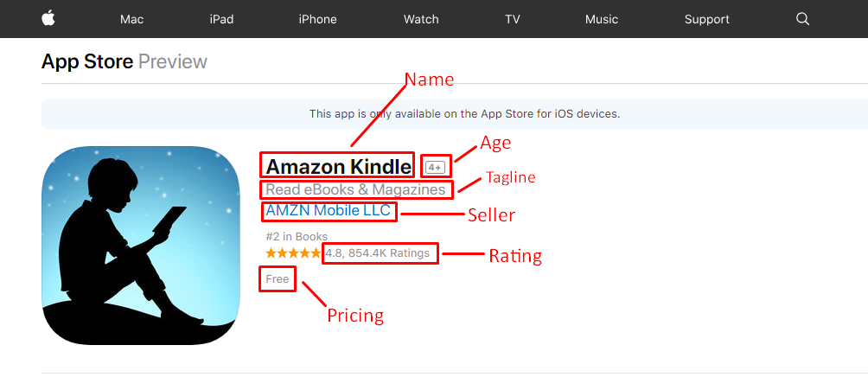Screen dimensions: 868x390
Task: Go to Support page
Action: (x=707, y=19)
